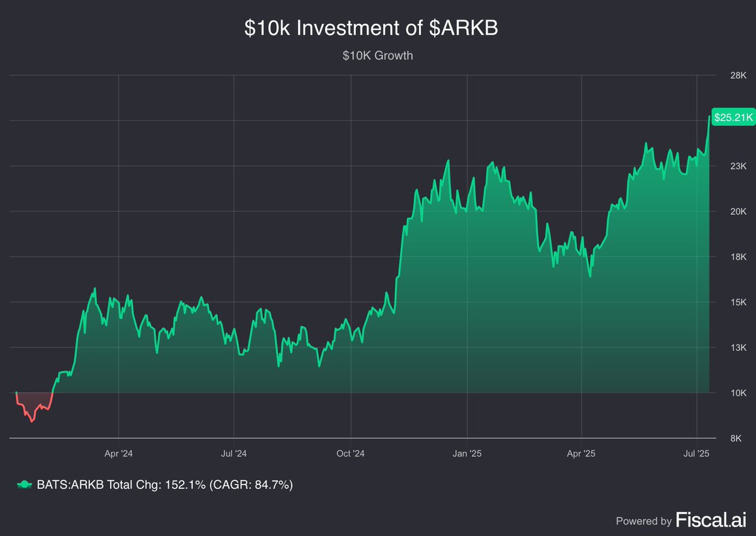Click the 28K y-axis label
Viewport: 756px width, 536px height.
click(738, 76)
